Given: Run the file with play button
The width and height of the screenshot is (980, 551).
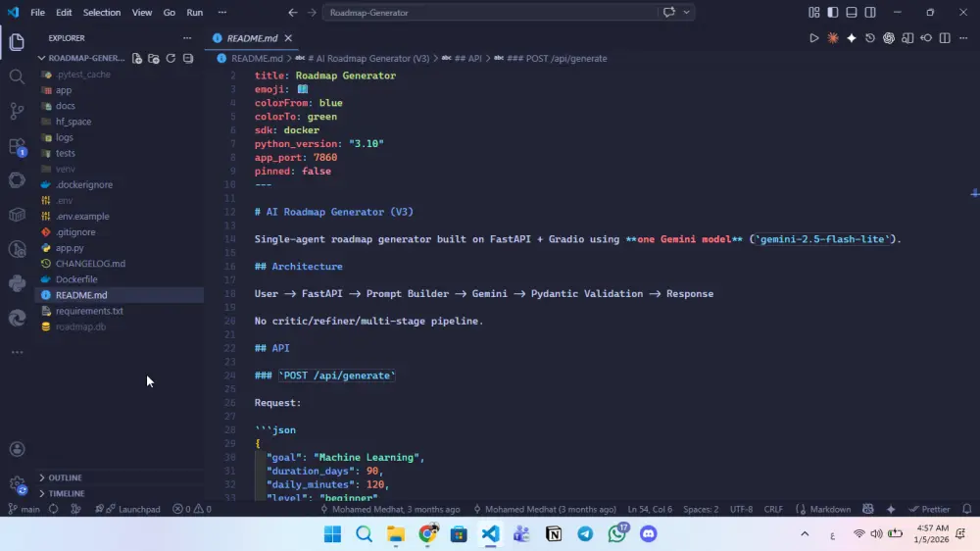Looking at the screenshot, I should (x=813, y=38).
